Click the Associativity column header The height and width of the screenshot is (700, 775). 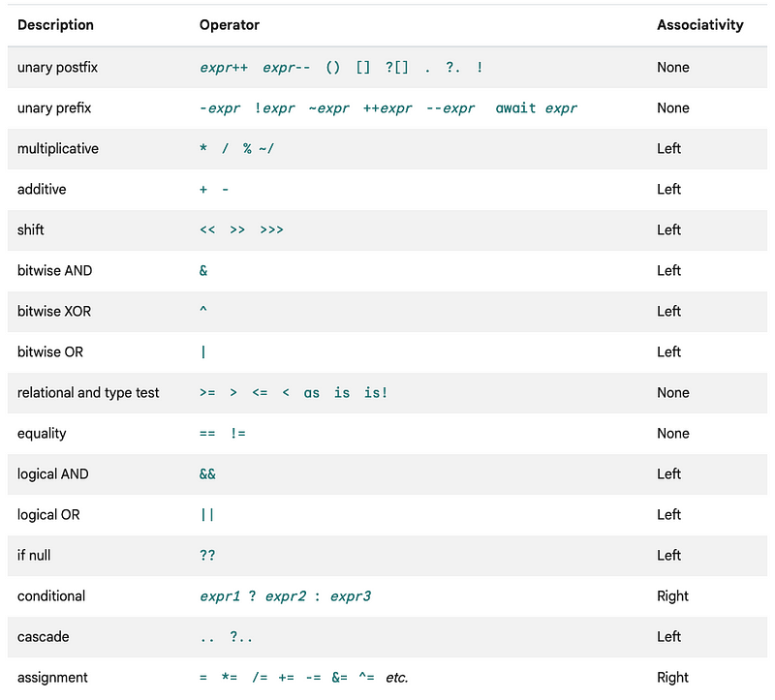[x=699, y=25]
